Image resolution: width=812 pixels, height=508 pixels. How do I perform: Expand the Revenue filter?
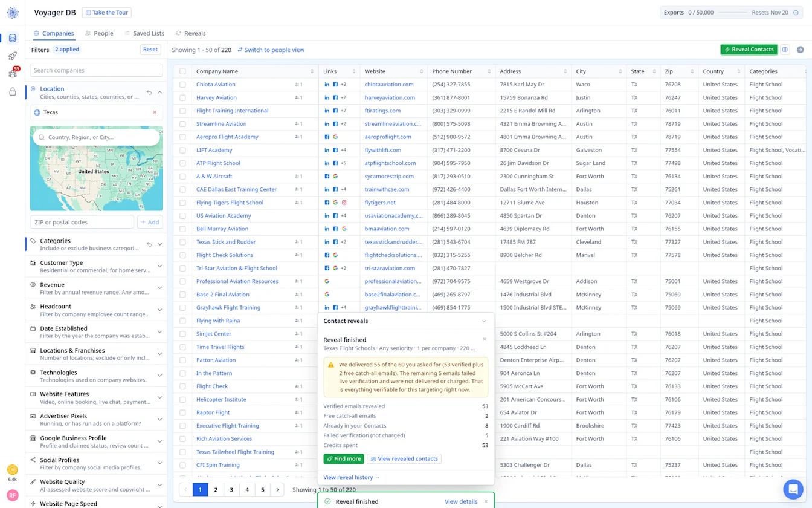(x=159, y=288)
